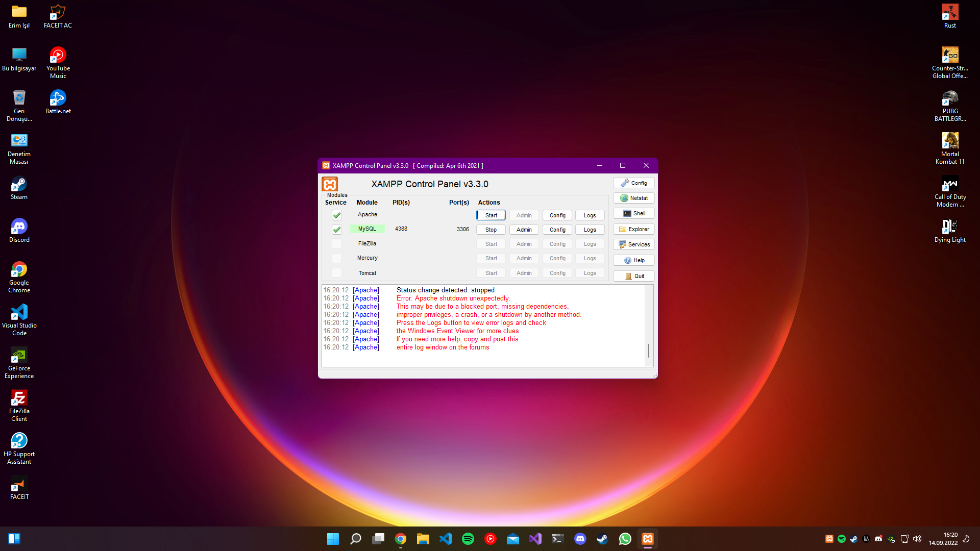
Task: Quit the XAMPP Control Panel
Action: pyautogui.click(x=633, y=276)
